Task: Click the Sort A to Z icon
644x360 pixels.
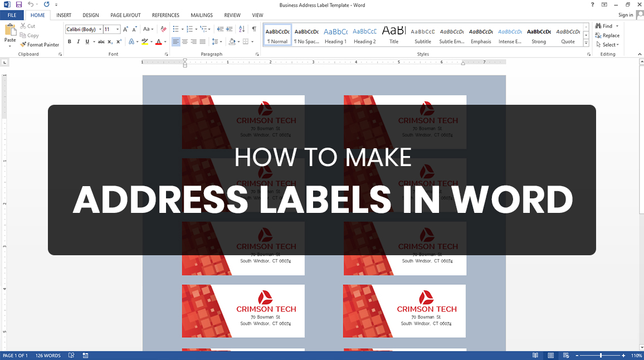Action: tap(242, 29)
